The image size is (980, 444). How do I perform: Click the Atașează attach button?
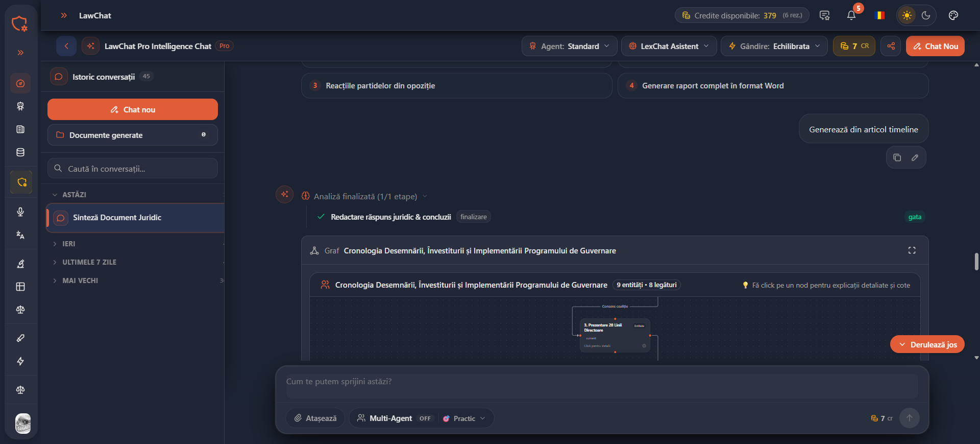315,418
